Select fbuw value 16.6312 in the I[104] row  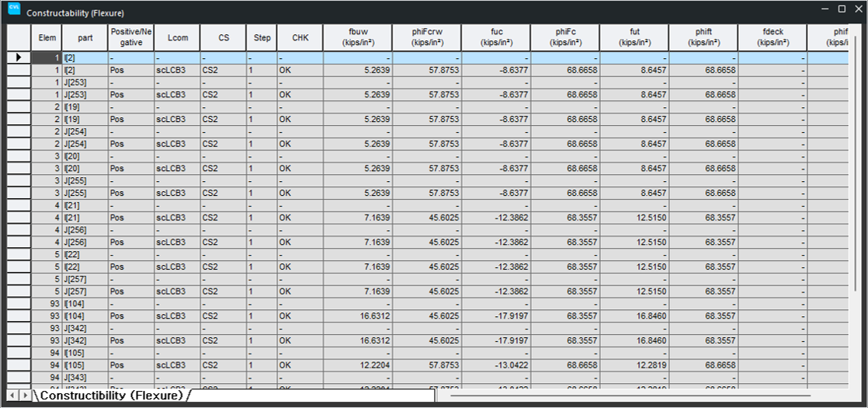point(358,316)
